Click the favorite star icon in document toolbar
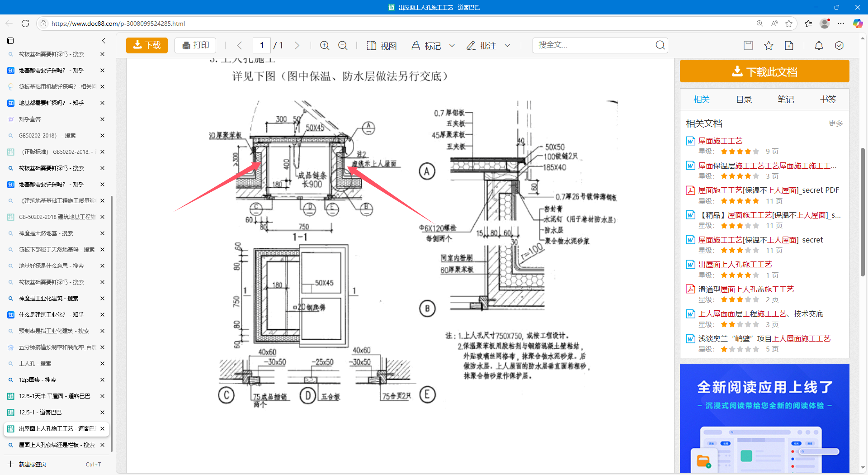The width and height of the screenshot is (868, 475). (769, 45)
